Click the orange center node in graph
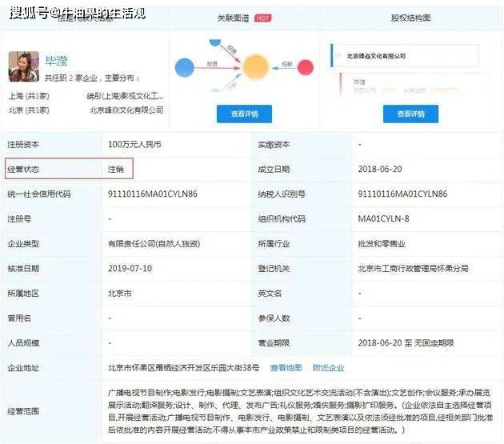 (255, 67)
